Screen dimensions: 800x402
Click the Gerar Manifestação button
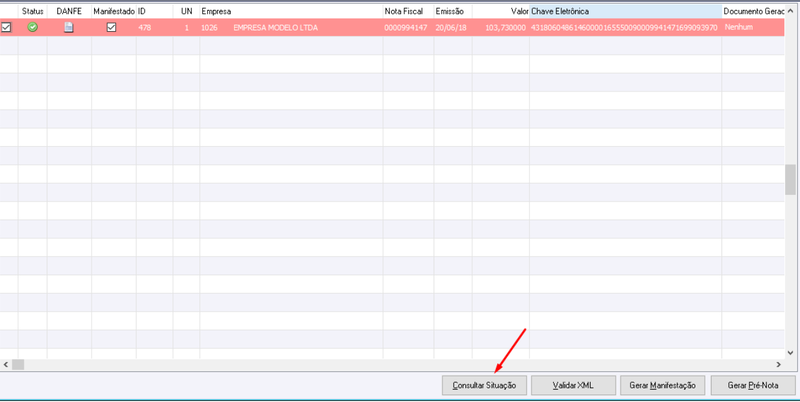(662, 386)
